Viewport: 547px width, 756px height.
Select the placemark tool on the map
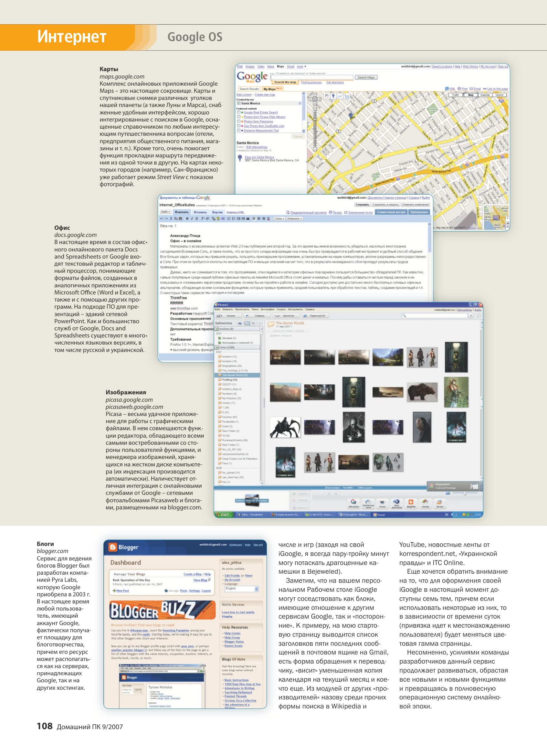tap(333, 96)
